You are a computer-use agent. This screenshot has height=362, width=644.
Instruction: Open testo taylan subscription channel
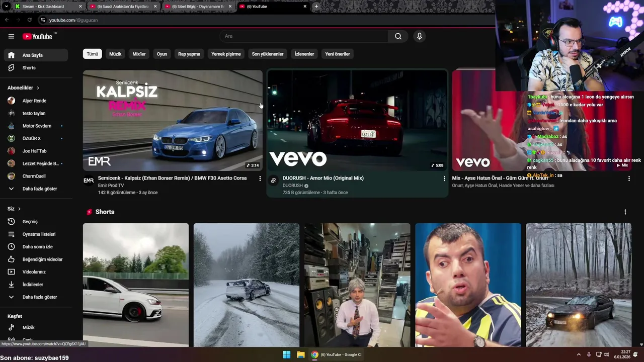[x=35, y=114]
